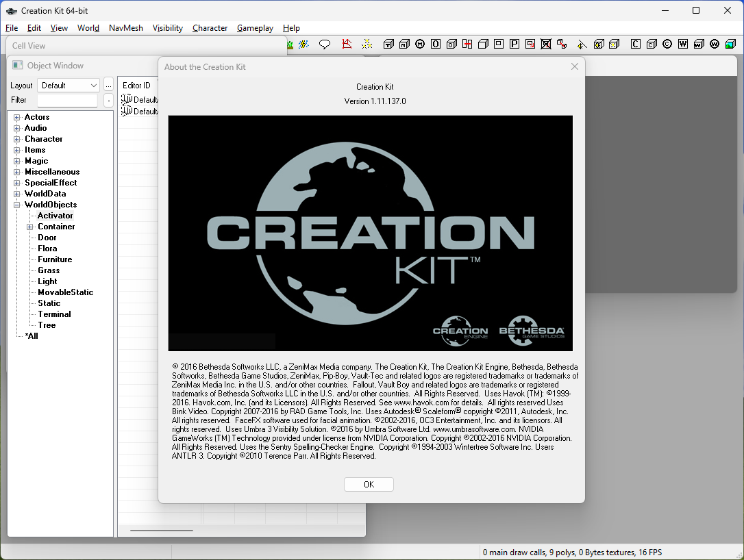The height and width of the screenshot is (560, 744).
Task: Open the View menu
Action: click(59, 28)
